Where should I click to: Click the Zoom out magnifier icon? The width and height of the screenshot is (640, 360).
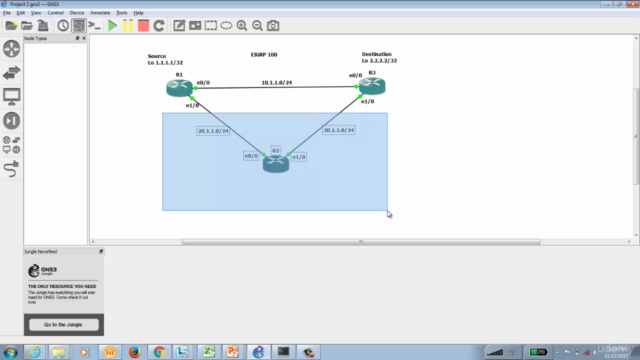tap(257, 26)
